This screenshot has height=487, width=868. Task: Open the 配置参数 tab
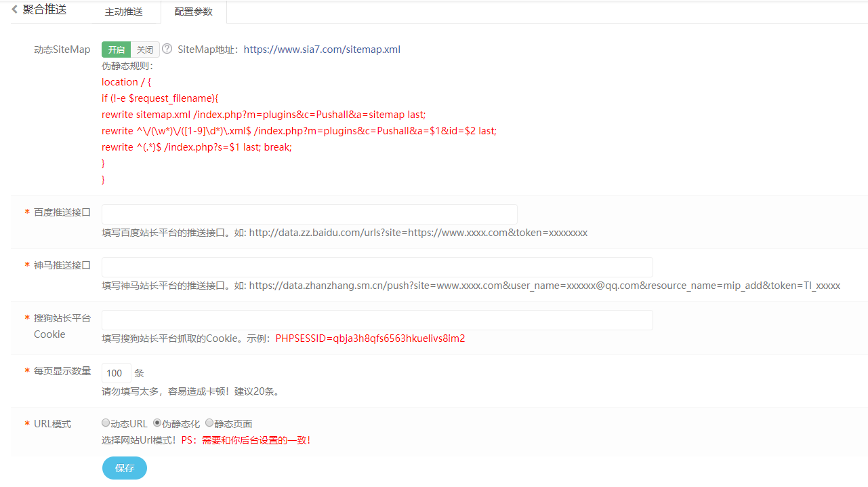tap(193, 12)
